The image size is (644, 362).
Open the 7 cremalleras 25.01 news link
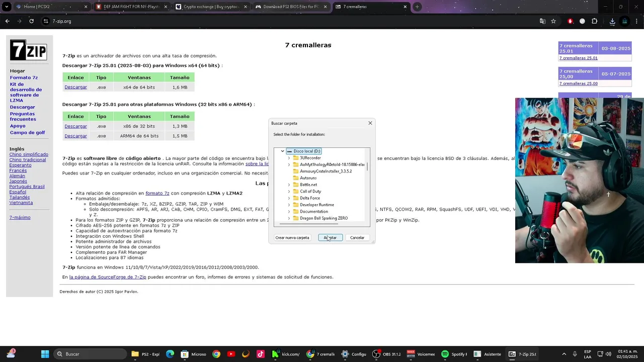click(579, 58)
